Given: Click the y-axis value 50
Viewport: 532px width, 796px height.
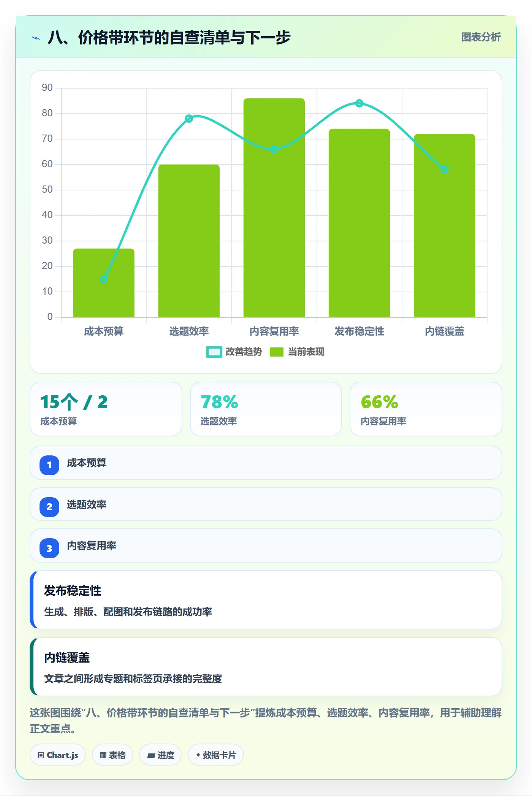Looking at the screenshot, I should pyautogui.click(x=47, y=190).
